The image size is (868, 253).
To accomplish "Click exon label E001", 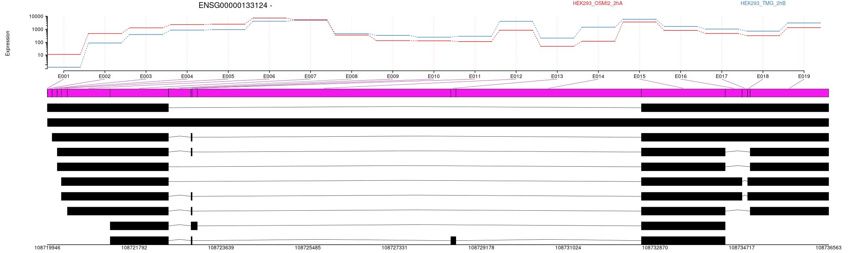I will (x=63, y=76).
